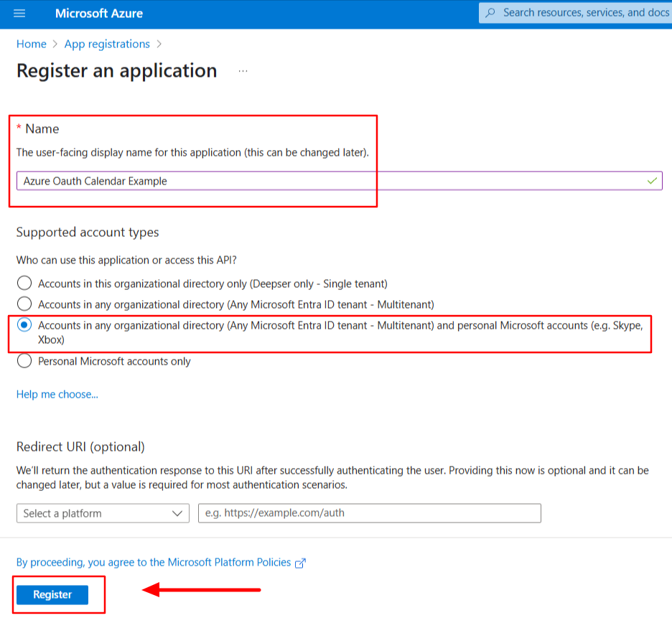Click the external link icon after Platform Policies
Image resolution: width=672 pixels, height=618 pixels.
[x=300, y=563]
